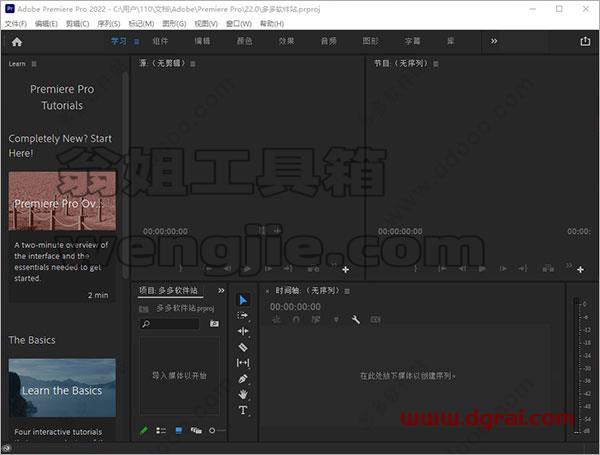
Task: Open the Premiere Pro Overview tutorial thumbnail
Action: pos(62,201)
